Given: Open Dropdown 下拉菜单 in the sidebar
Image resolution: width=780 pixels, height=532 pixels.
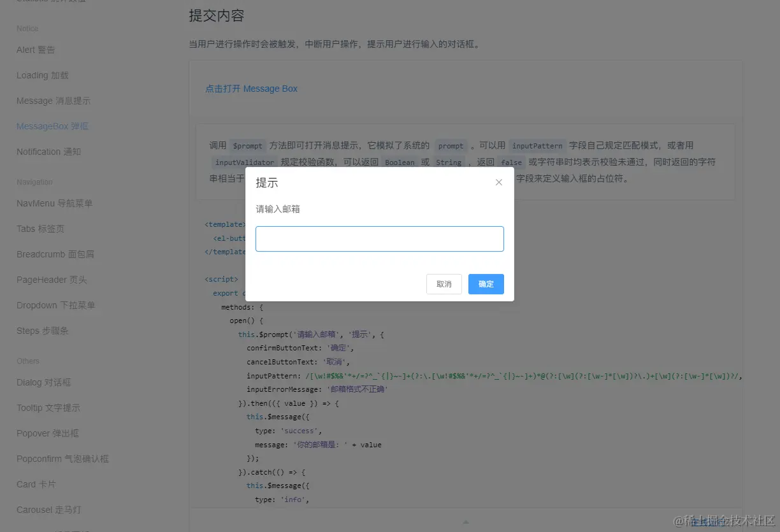Looking at the screenshot, I should (56, 305).
